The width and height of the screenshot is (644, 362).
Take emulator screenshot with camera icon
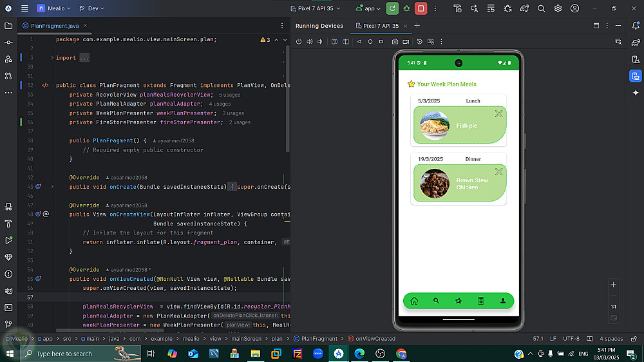coord(395,41)
